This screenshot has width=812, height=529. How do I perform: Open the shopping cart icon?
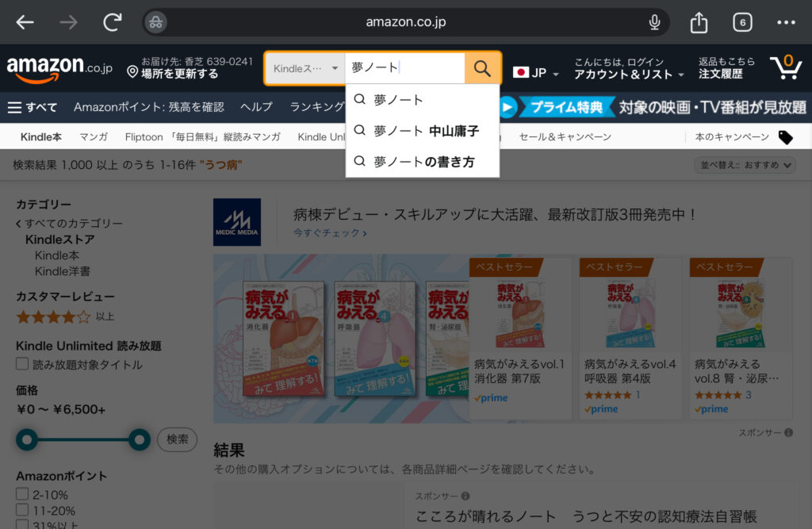coord(786,67)
